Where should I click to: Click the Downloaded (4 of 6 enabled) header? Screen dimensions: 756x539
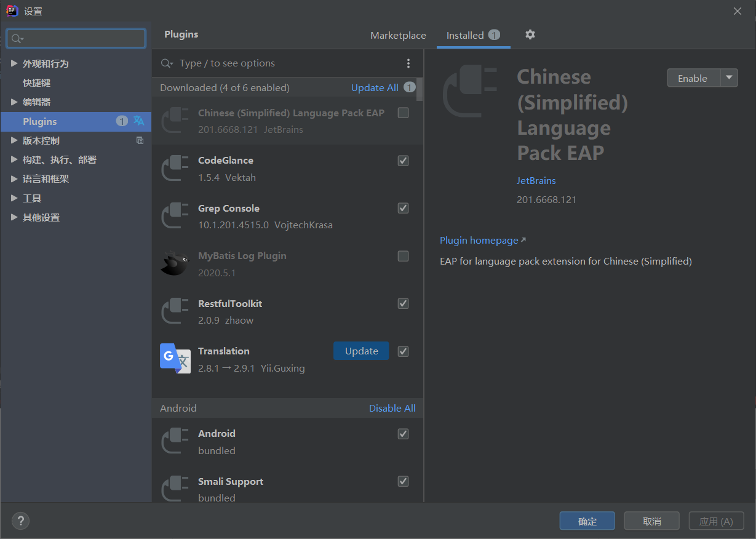click(x=225, y=87)
